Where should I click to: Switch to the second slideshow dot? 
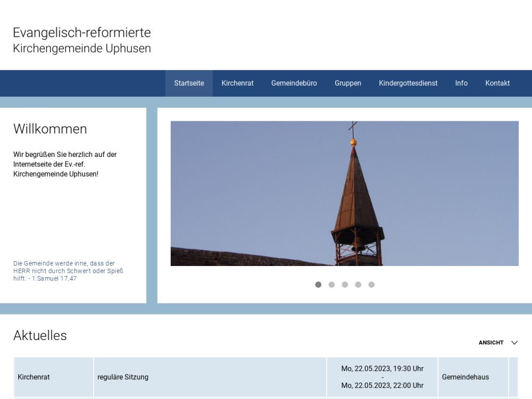pyautogui.click(x=331, y=285)
